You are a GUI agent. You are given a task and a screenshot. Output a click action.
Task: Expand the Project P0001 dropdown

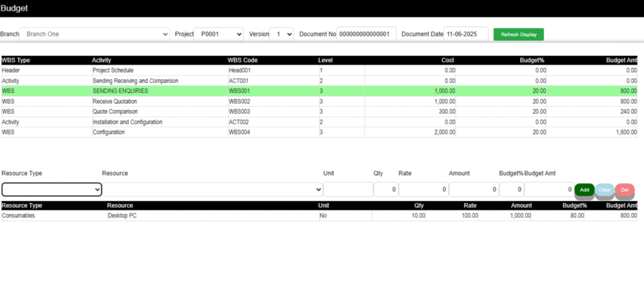(x=218, y=34)
